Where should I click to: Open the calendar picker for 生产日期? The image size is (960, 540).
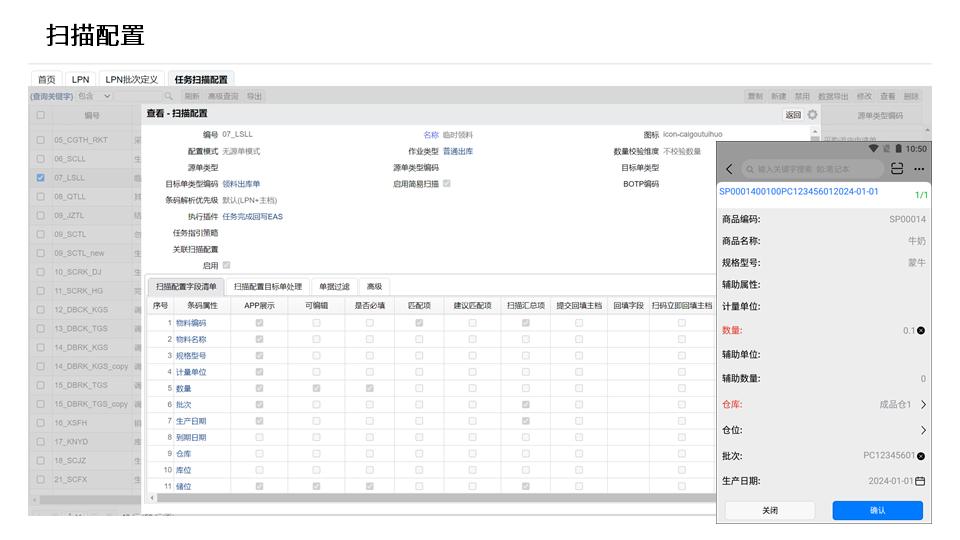(x=921, y=481)
